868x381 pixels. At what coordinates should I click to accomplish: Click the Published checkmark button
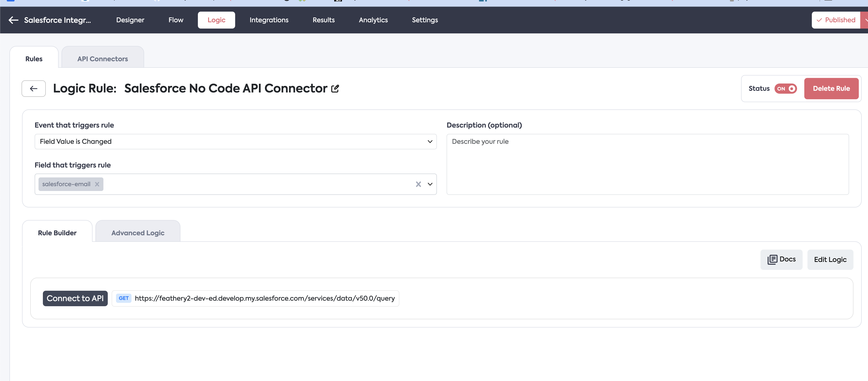pyautogui.click(x=836, y=20)
